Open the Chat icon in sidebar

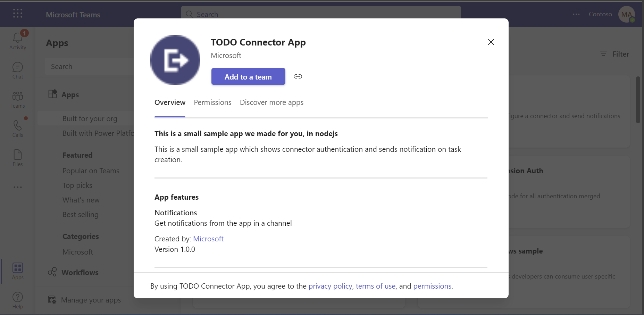[x=18, y=67]
